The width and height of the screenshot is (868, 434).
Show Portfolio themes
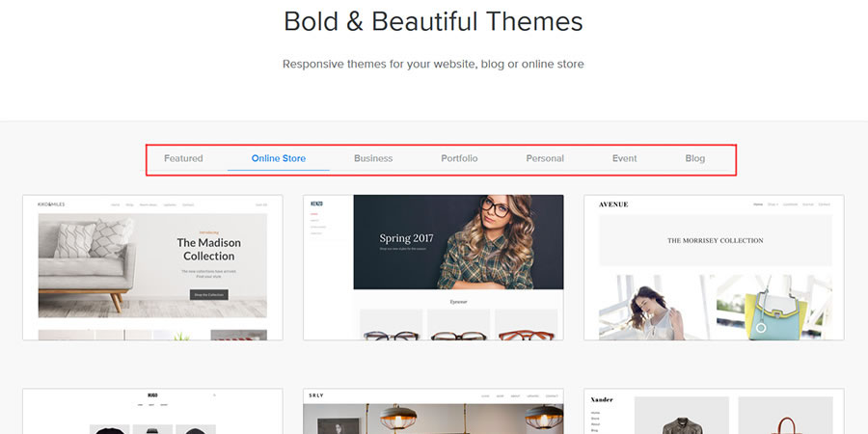click(x=459, y=158)
